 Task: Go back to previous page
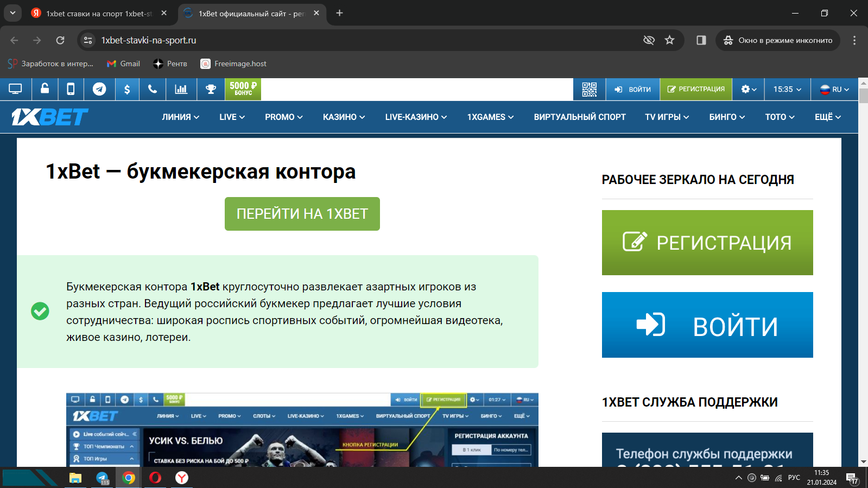coord(14,40)
